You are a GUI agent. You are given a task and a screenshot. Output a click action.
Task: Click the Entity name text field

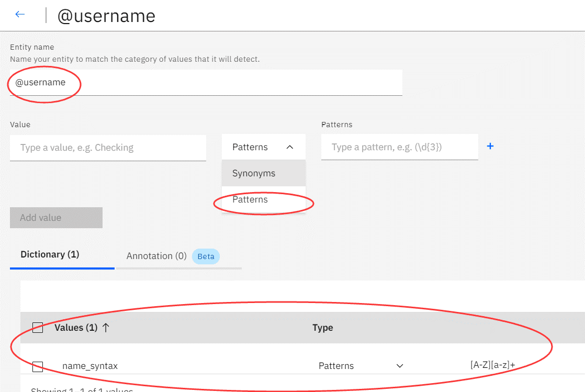(206, 83)
